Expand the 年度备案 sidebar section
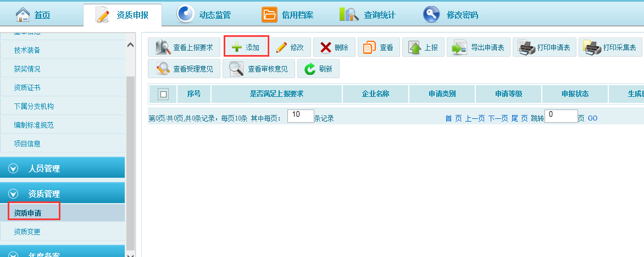This screenshot has height=257, width=644. 13,254
